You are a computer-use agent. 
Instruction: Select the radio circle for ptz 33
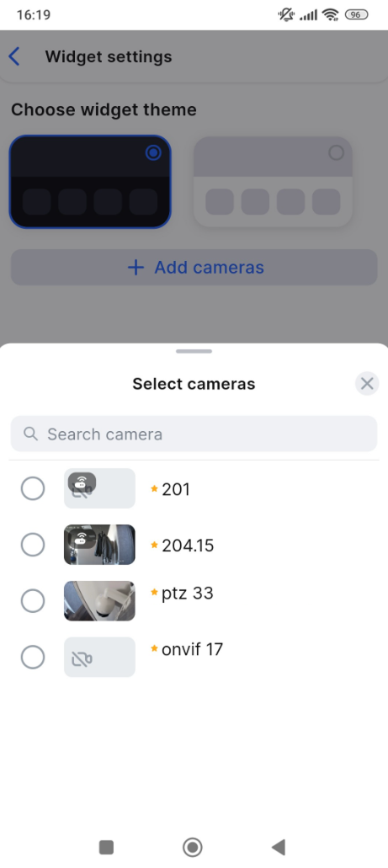pyautogui.click(x=33, y=600)
